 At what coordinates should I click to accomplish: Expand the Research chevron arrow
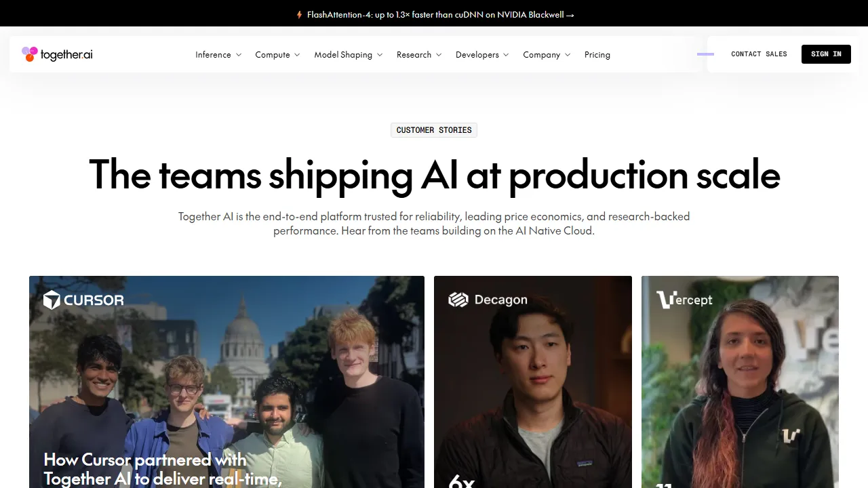click(439, 55)
